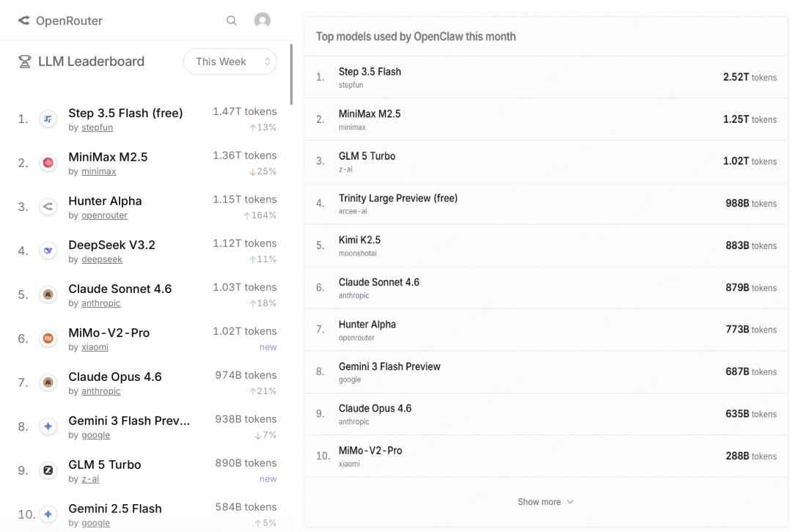The height and width of the screenshot is (532, 792).
Task: Expand the list with Show more
Action: point(539,502)
